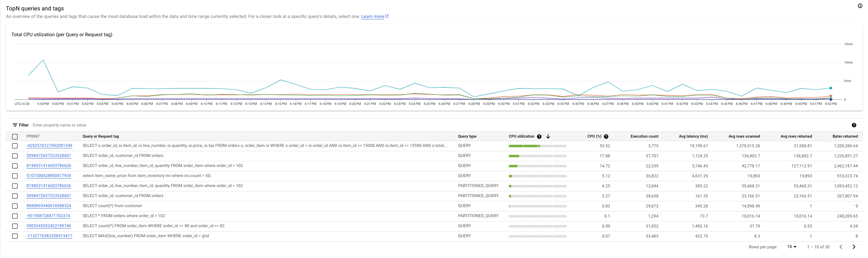Click the info icon at the top right
The image size is (868, 258).
pyautogui.click(x=860, y=6)
